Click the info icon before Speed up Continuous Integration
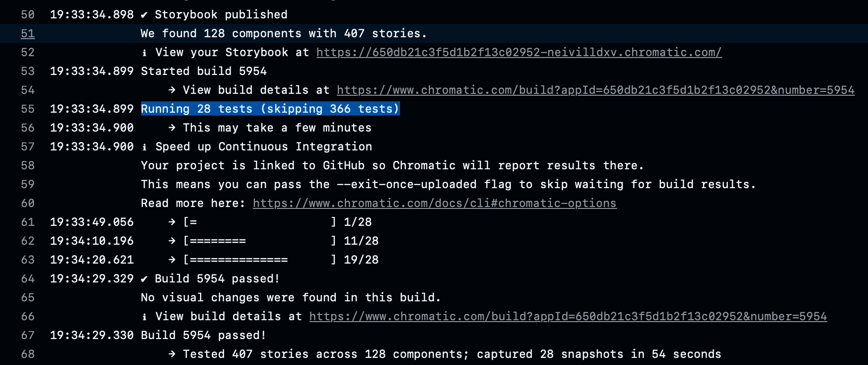The width and height of the screenshot is (868, 365). (144, 147)
